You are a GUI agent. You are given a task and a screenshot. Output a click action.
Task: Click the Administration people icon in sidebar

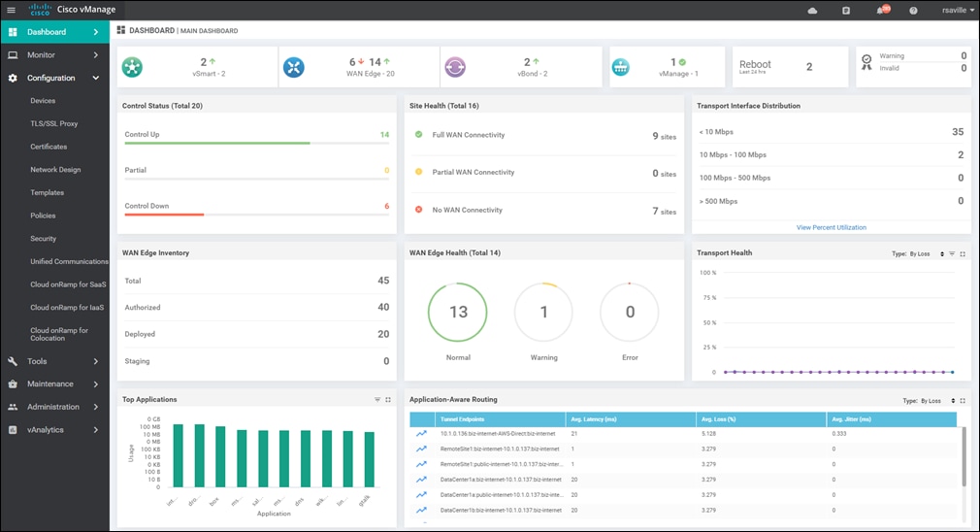click(x=13, y=407)
